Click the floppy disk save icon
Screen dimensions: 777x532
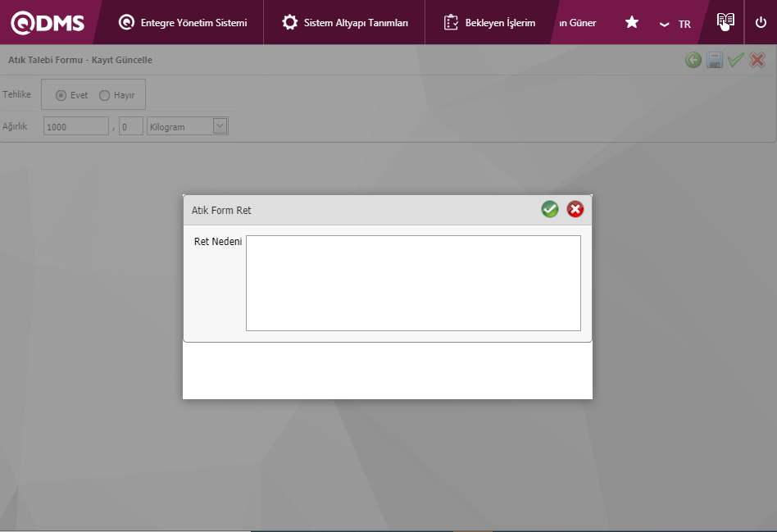click(715, 60)
